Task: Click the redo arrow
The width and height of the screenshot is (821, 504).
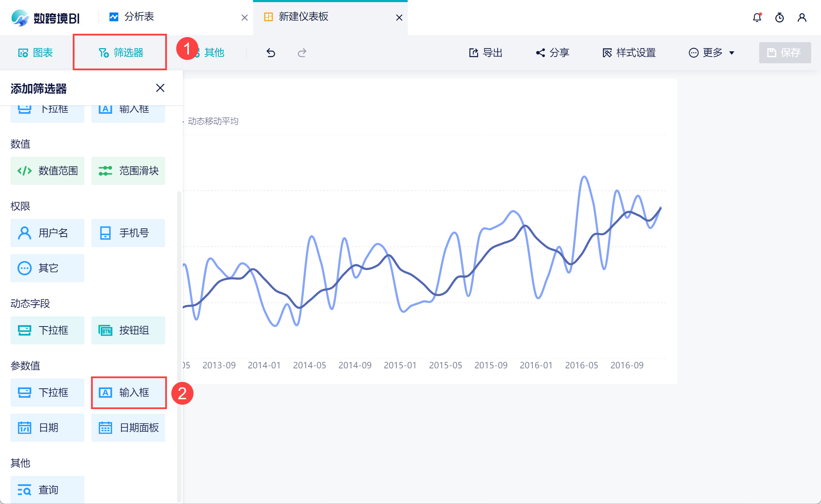Action: (302, 53)
